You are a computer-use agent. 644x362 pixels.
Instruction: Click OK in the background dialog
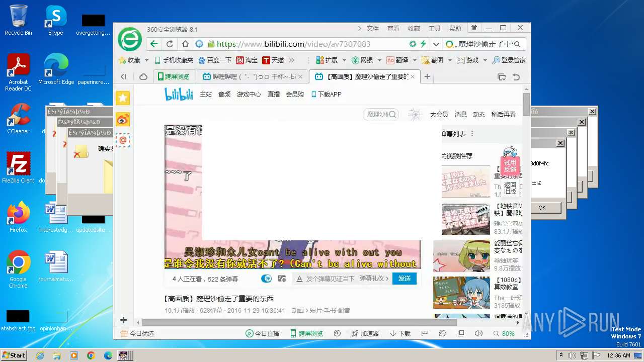pos(542,207)
